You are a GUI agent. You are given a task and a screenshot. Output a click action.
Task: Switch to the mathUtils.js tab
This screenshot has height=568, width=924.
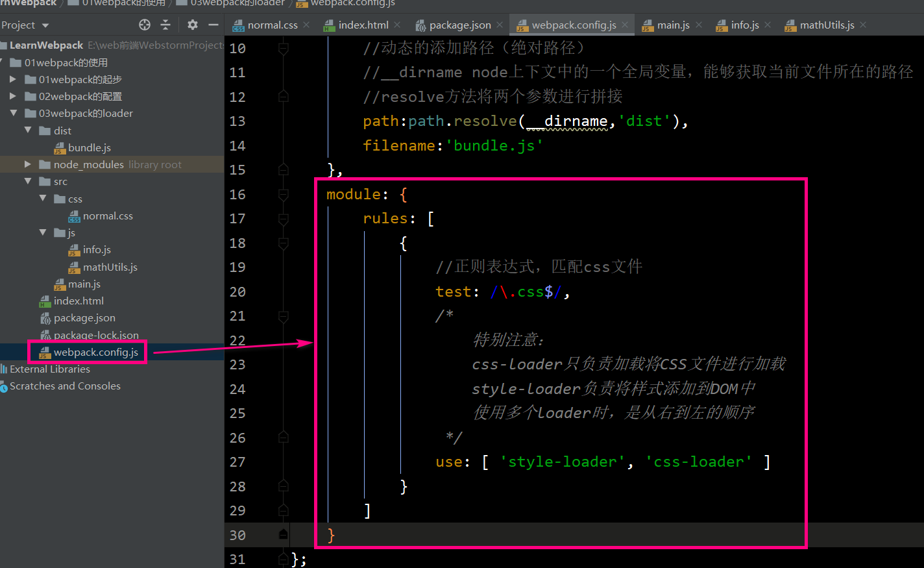coord(827,25)
